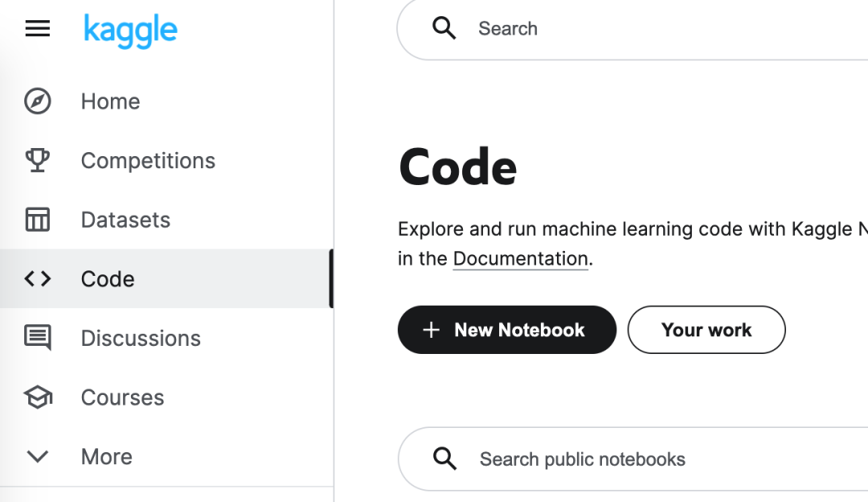Screen dimensions: 868x502
Task: Select Discussions sidebar item
Action: click(141, 339)
